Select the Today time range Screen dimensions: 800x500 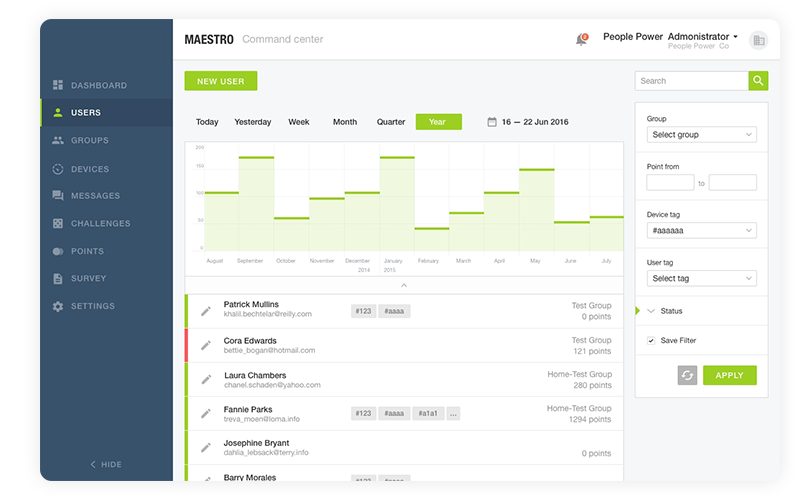(x=207, y=122)
